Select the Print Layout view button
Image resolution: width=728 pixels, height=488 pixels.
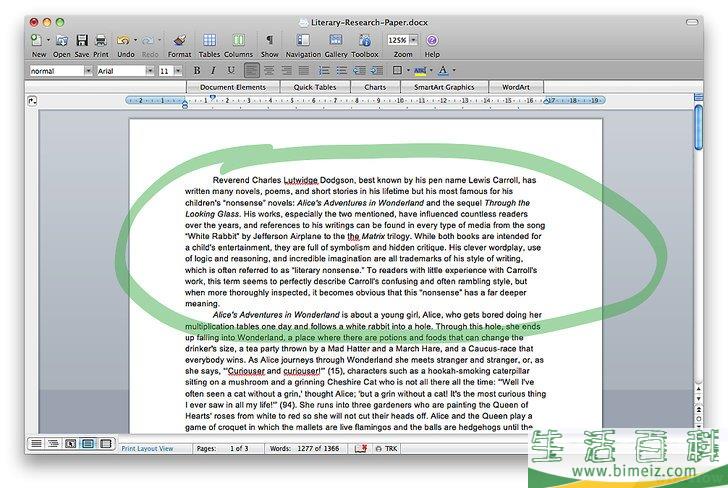(x=88, y=444)
